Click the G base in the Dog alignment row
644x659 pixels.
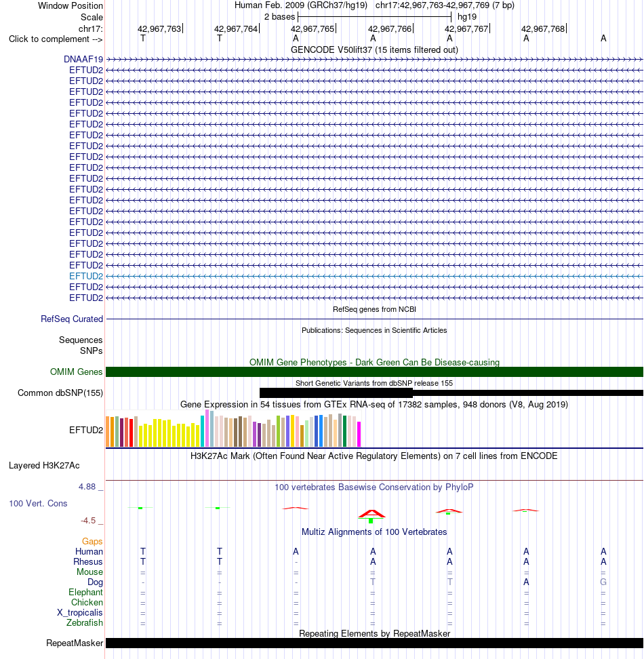603,582
